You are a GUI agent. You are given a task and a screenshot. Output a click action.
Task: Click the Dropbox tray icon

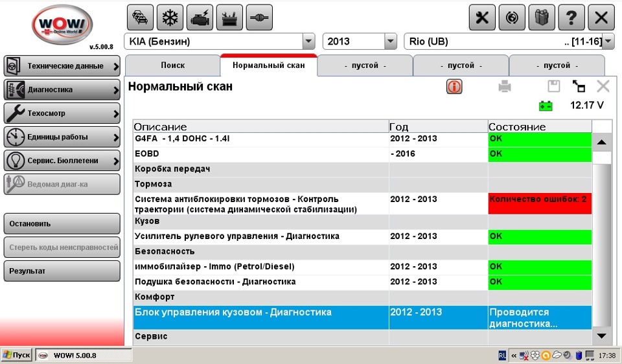[x=535, y=356]
